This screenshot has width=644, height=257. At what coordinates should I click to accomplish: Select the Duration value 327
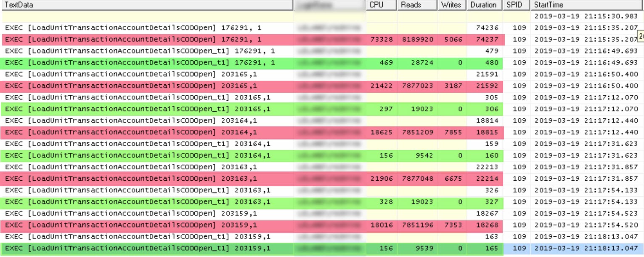coord(491,201)
